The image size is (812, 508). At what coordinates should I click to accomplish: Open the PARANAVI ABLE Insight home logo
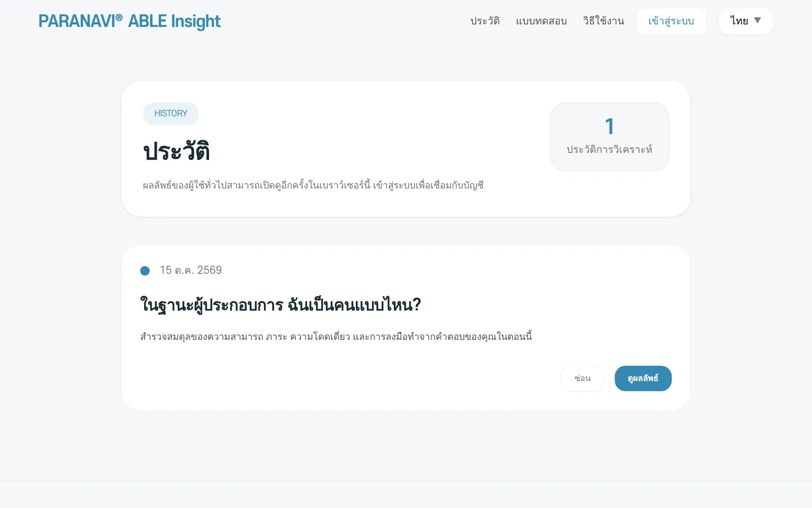point(129,21)
